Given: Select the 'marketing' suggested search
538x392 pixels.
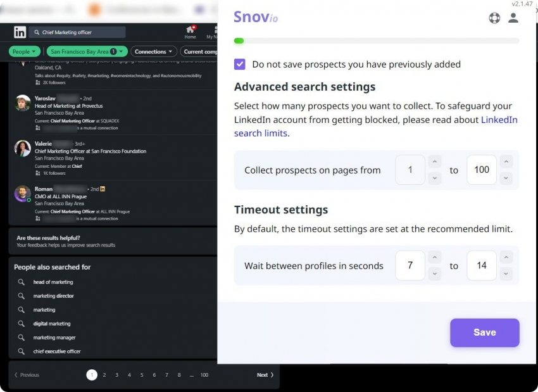Looking at the screenshot, I should (x=44, y=310).
